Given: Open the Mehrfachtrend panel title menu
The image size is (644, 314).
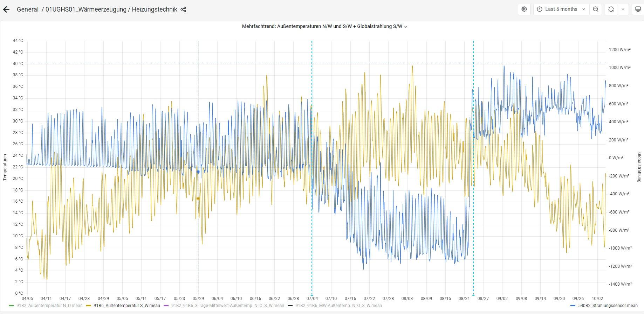Looking at the screenshot, I should click(x=324, y=26).
